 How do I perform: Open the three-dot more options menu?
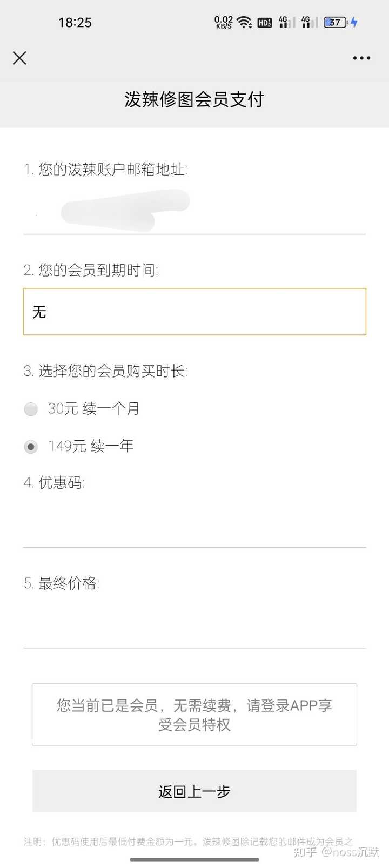[x=361, y=58]
